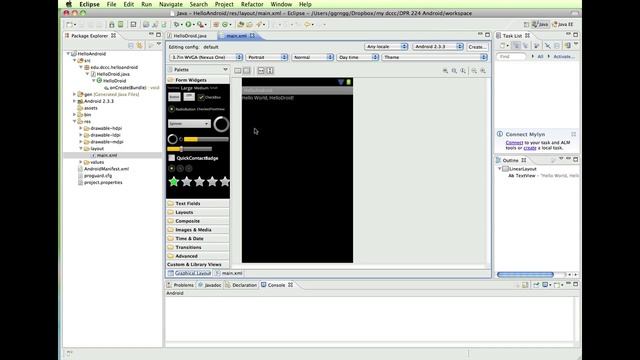Open the Project menu
The height and width of the screenshot is (360, 640).
click(x=224, y=4)
